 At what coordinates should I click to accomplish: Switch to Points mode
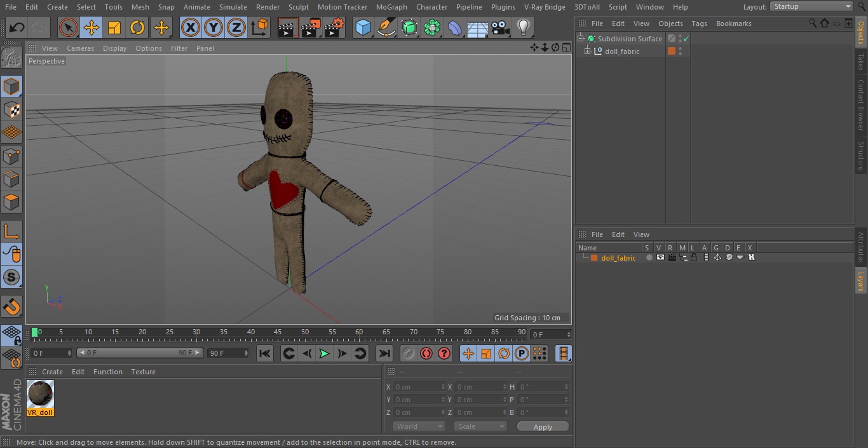pos(11,156)
